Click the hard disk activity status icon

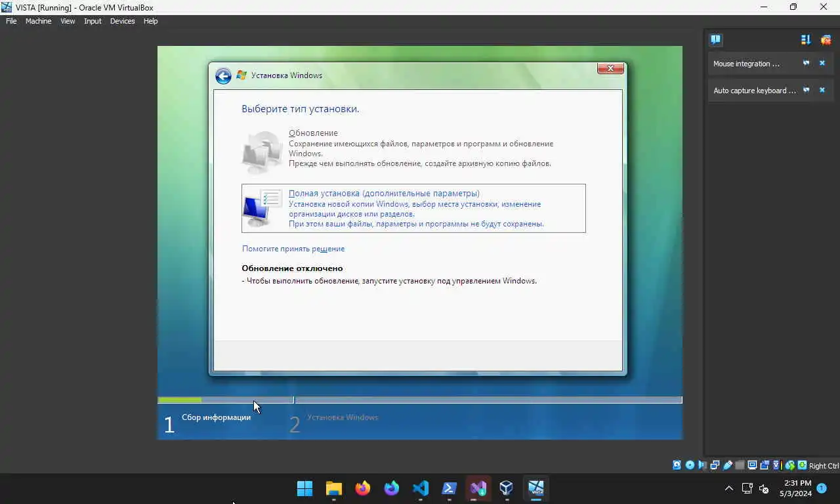[x=677, y=465]
